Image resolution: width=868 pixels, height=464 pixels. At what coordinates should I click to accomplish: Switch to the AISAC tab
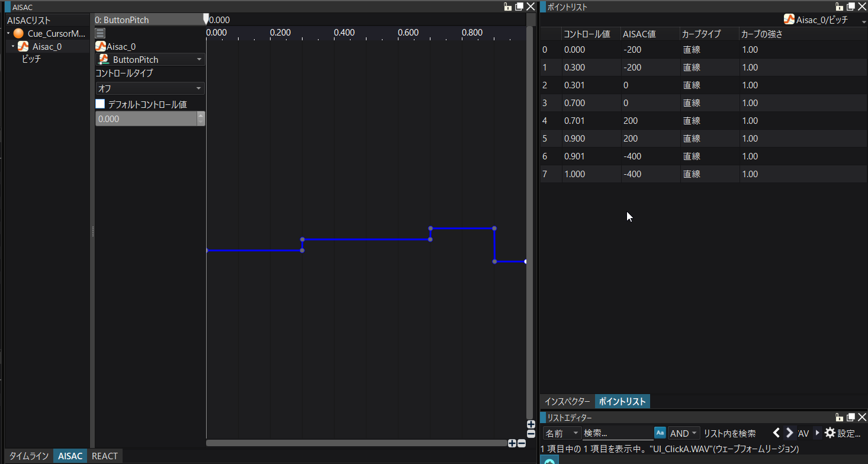click(70, 456)
